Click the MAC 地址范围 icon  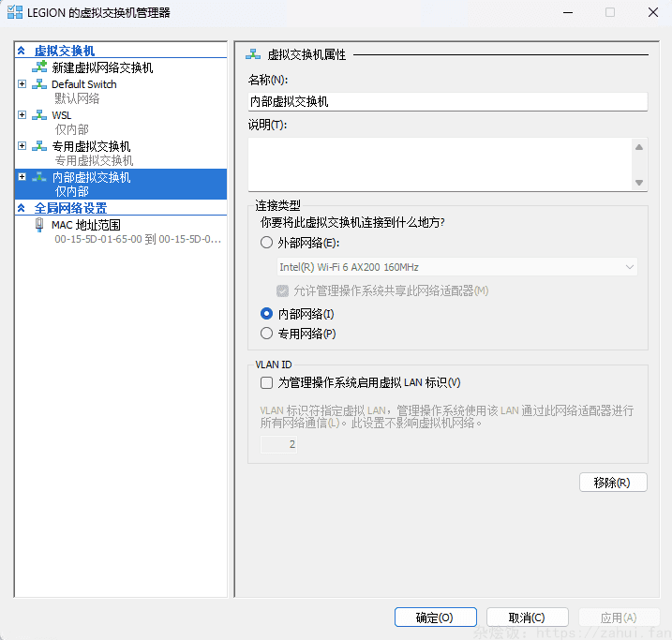pos(39,225)
